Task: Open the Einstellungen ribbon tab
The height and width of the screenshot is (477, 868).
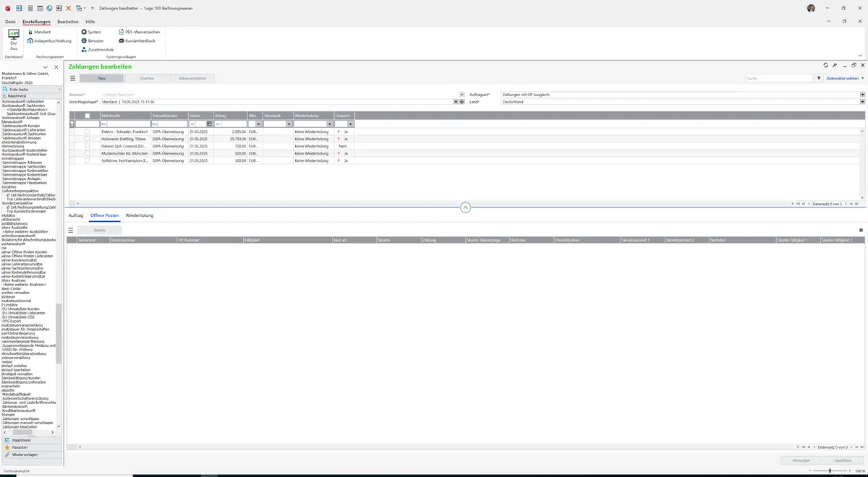Action: click(x=36, y=22)
